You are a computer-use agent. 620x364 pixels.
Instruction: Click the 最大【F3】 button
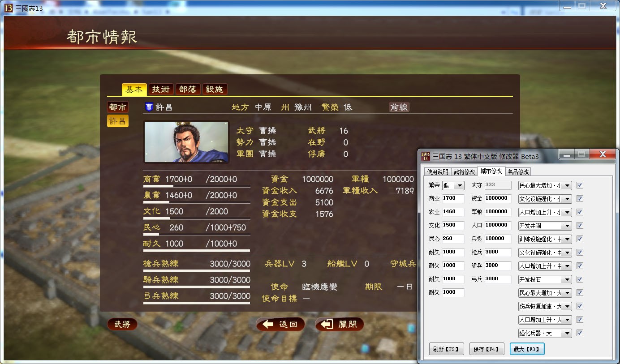pos(527,349)
